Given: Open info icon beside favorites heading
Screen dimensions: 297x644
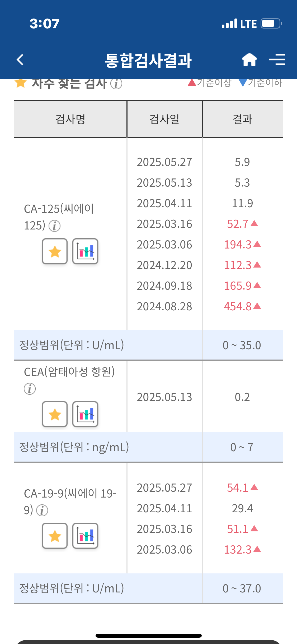Looking at the screenshot, I should (x=116, y=84).
